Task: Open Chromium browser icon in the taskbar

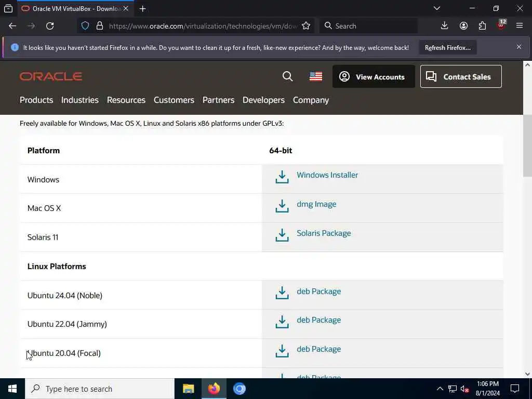Action: pyautogui.click(x=239, y=389)
